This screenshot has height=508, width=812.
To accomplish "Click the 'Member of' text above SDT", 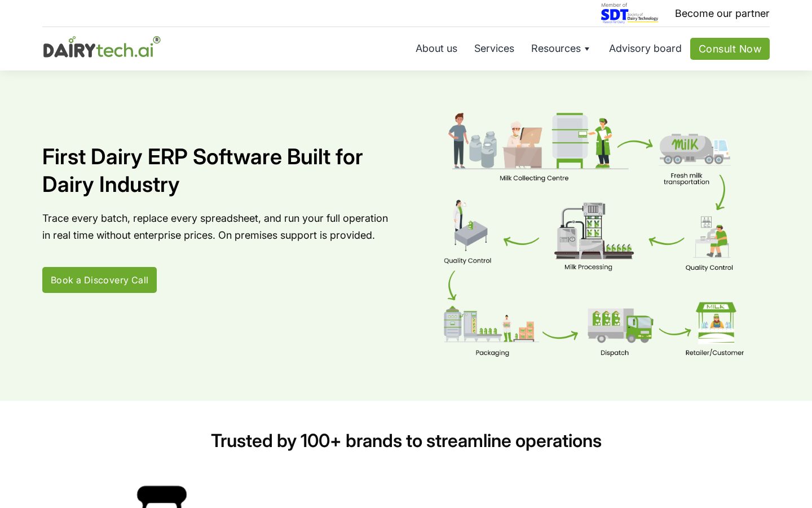I will (614, 5).
